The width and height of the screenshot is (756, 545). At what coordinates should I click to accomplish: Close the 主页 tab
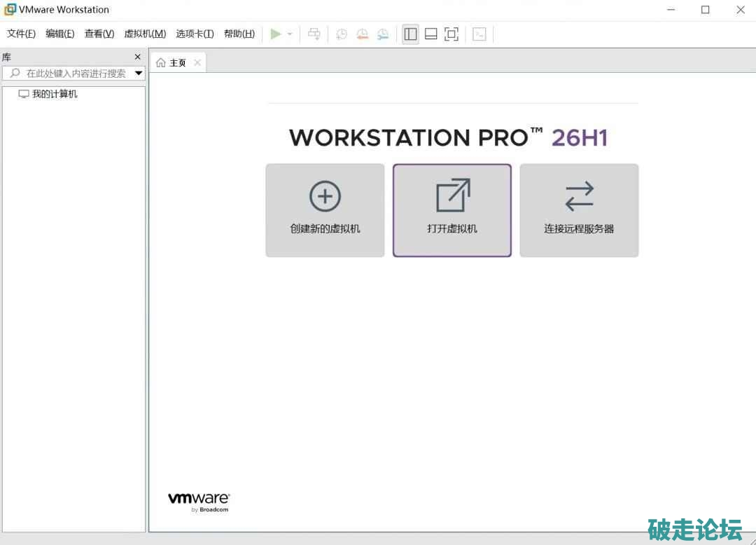(197, 63)
